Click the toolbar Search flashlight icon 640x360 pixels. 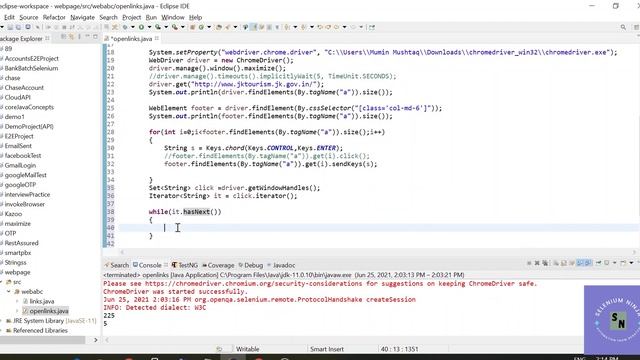pos(227,27)
